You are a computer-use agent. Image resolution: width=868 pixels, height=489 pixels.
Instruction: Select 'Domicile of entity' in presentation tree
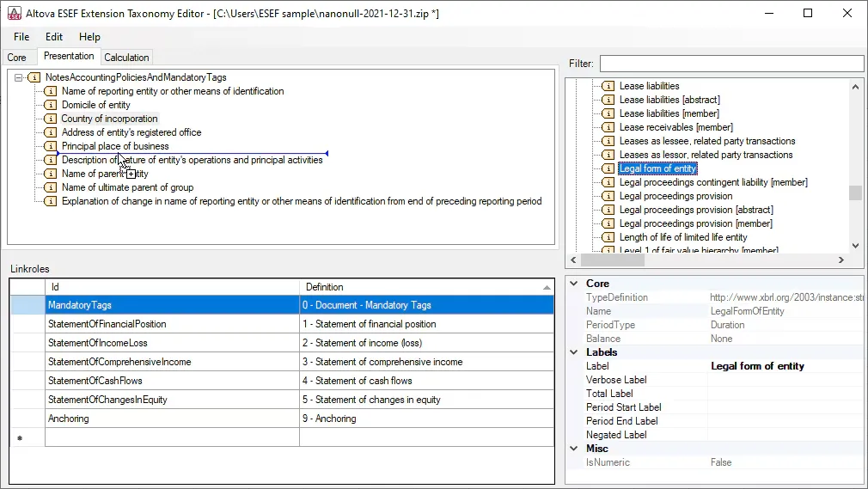pyautogui.click(x=95, y=105)
